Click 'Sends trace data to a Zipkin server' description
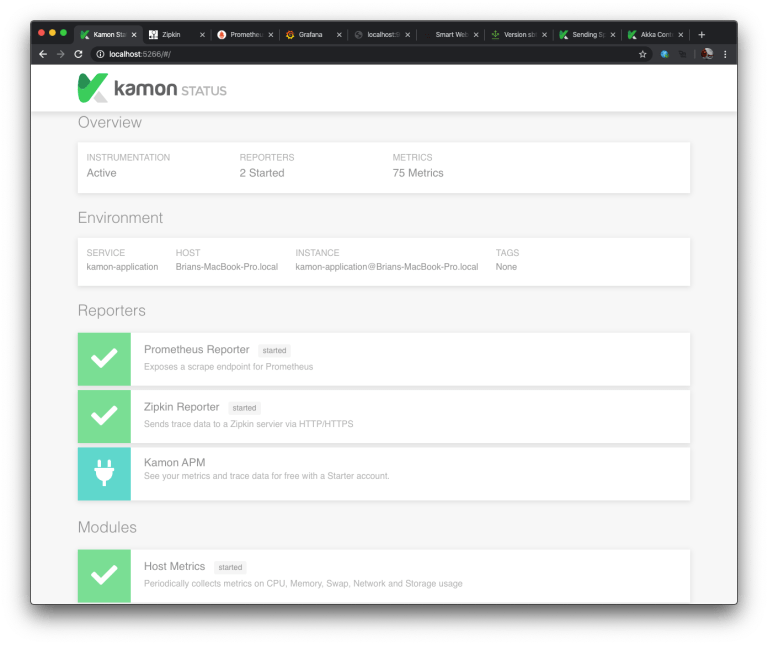Image resolution: width=768 pixels, height=645 pixels. tap(248, 424)
